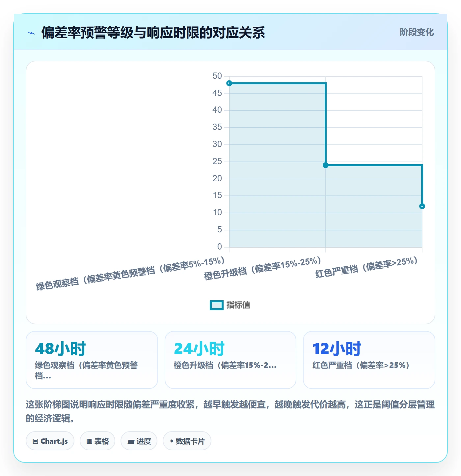
Task: Open the 24小时 data card
Action: click(230, 360)
